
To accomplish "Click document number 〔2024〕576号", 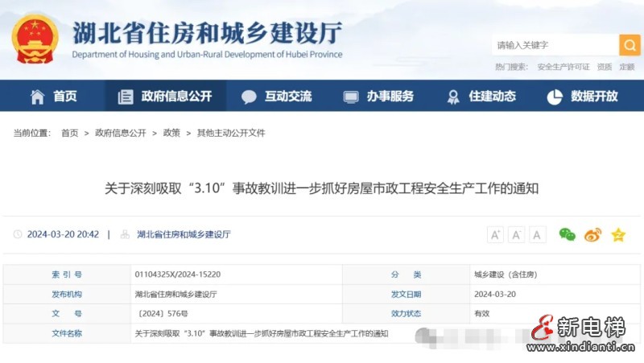I will tap(162, 314).
